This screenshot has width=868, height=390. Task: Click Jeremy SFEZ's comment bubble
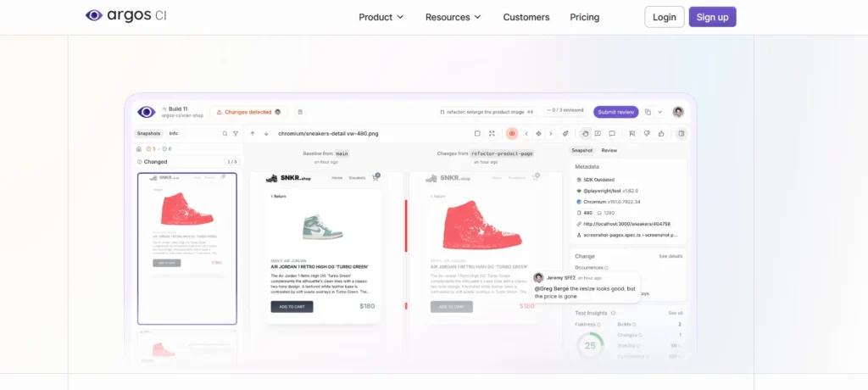click(586, 287)
